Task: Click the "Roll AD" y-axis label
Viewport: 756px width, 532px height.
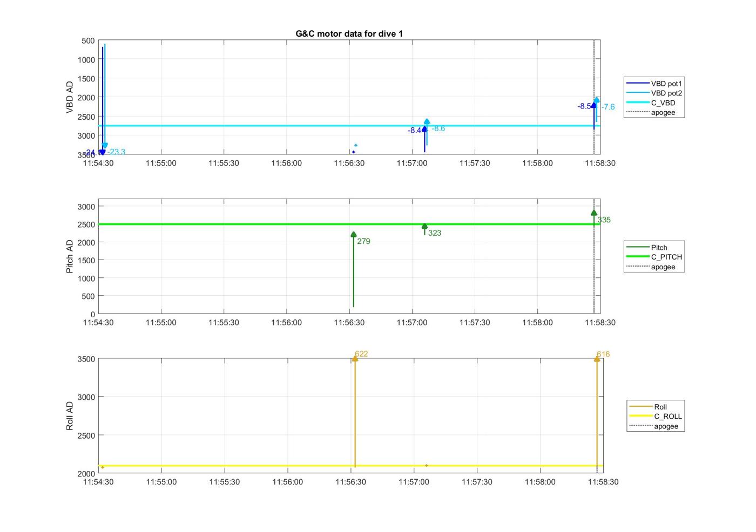Action: click(x=70, y=415)
